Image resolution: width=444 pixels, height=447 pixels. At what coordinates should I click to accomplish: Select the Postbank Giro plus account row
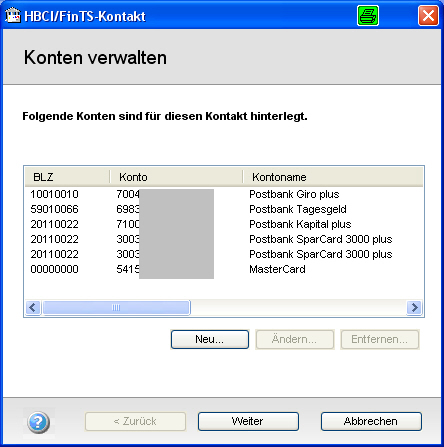[x=224, y=194]
